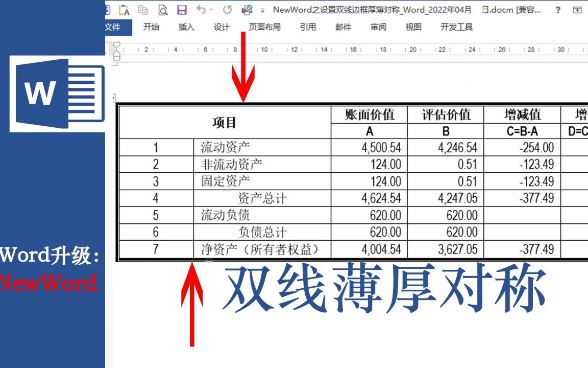Click the Redo icon
Viewport: 588px width, 368px height.
click(227, 10)
